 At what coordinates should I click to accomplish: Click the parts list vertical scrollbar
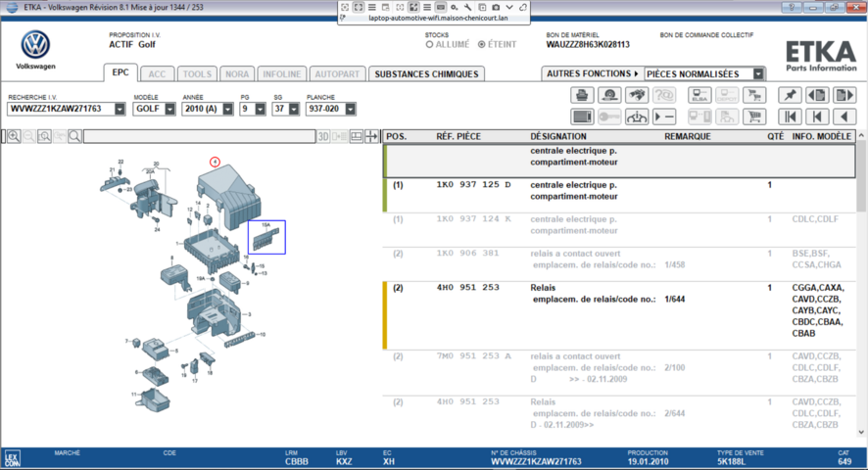click(x=861, y=283)
